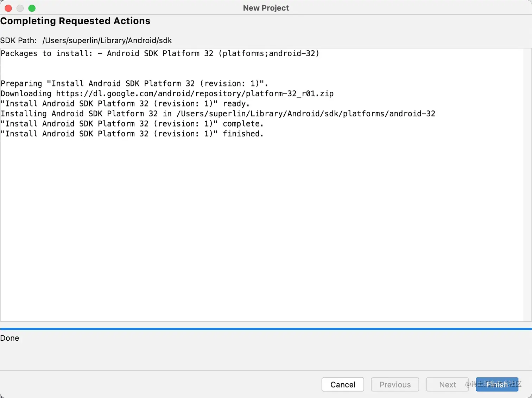Click the blue installation progress bar
532x398 pixels.
(x=266, y=329)
